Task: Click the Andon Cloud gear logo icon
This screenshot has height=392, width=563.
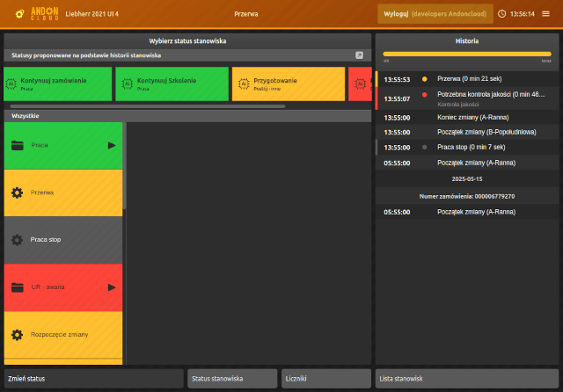Action: [x=19, y=14]
